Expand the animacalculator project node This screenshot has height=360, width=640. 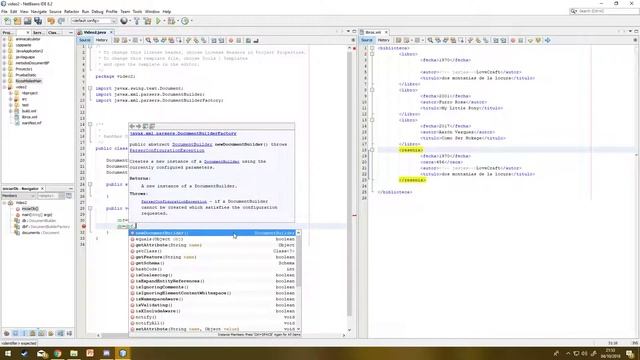[4, 39]
